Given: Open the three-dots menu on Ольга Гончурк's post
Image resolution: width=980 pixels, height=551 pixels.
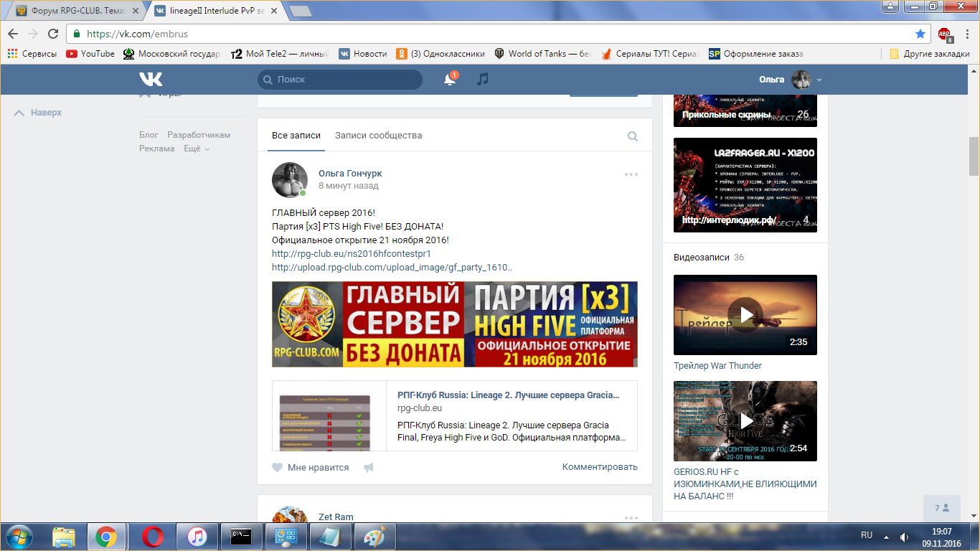Looking at the screenshot, I should (631, 174).
